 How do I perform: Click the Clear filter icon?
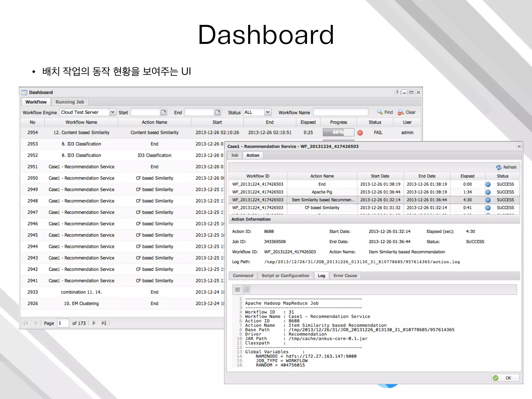(x=401, y=112)
